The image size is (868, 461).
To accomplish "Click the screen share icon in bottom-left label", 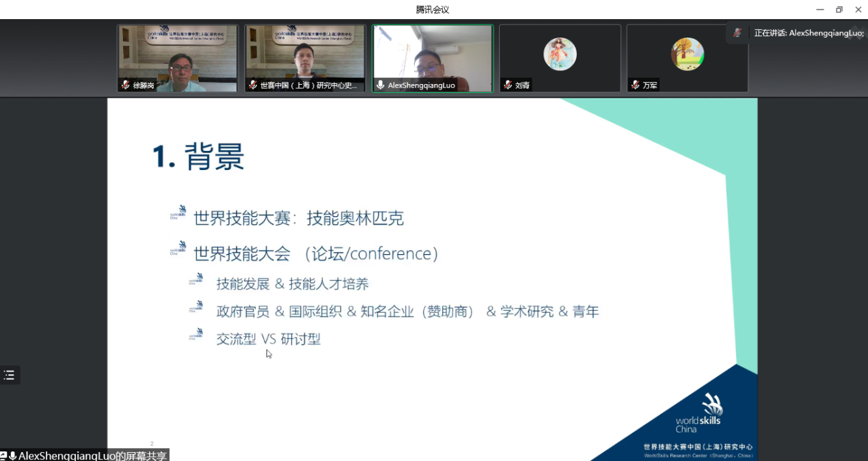I will click(3, 456).
